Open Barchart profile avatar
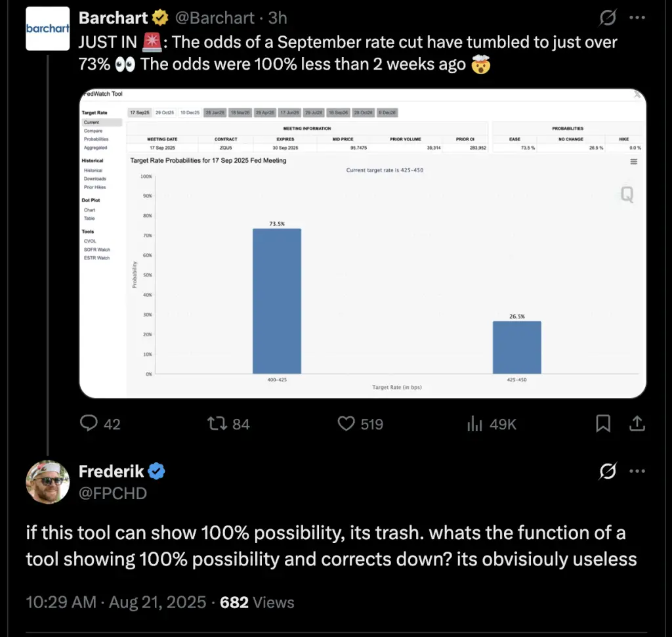This screenshot has width=672, height=637. 47,29
